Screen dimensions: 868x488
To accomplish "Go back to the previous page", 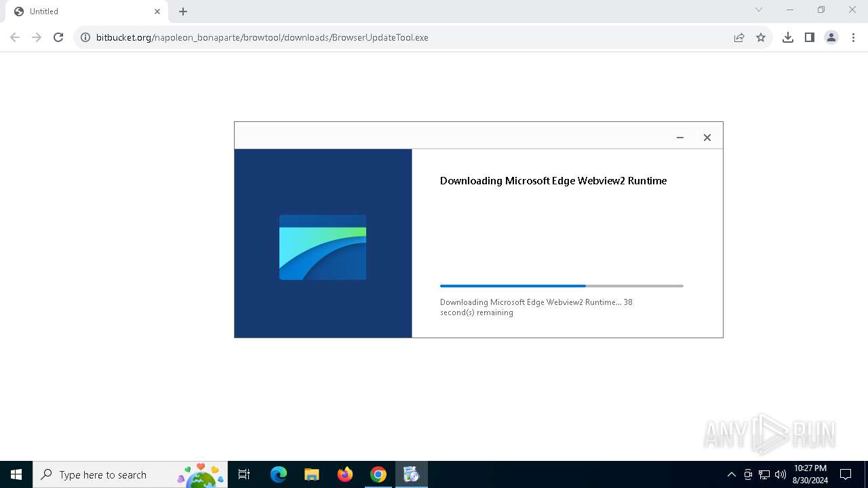I will click(15, 37).
